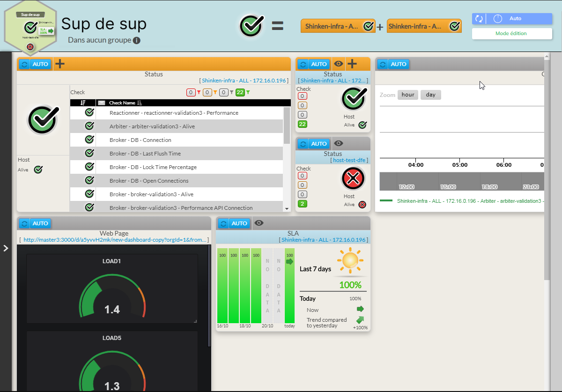
Task: Click the envelope column icon in the check table header
Action: (x=101, y=103)
